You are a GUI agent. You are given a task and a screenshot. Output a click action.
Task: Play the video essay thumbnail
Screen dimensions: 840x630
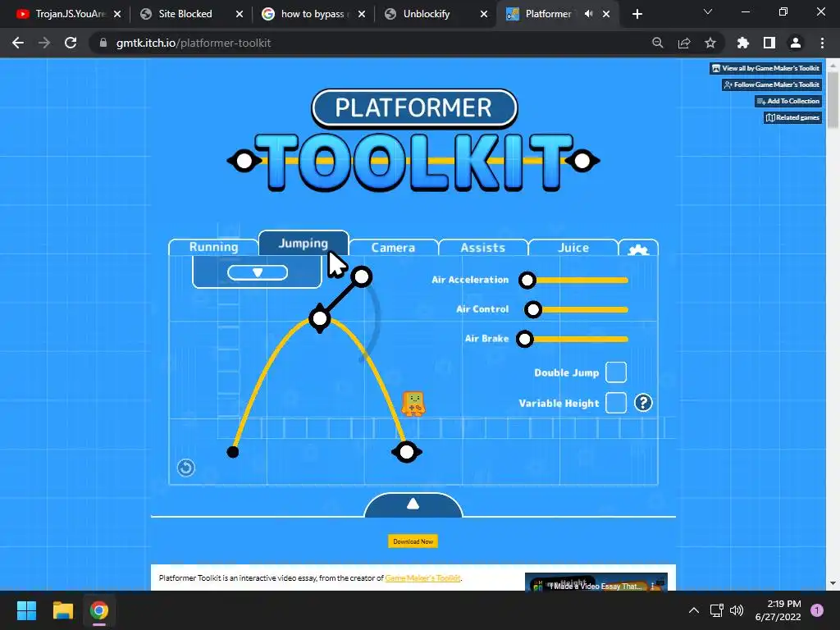pyautogui.click(x=596, y=582)
